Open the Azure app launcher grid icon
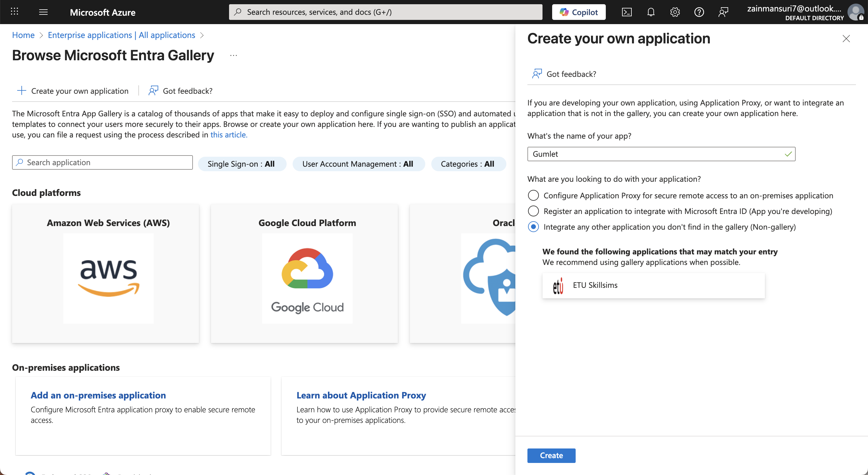Screen dimensions: 868x475 point(14,12)
